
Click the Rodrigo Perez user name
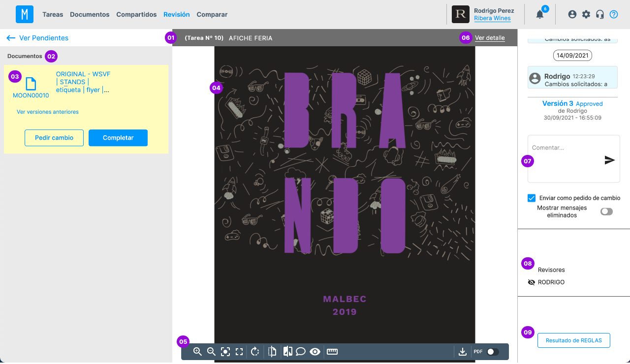(494, 10)
